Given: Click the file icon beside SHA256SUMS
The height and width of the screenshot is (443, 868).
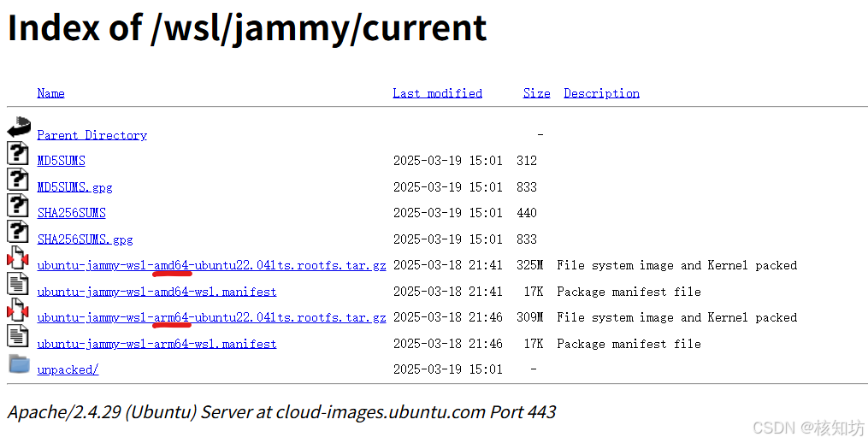Looking at the screenshot, I should click(18, 205).
